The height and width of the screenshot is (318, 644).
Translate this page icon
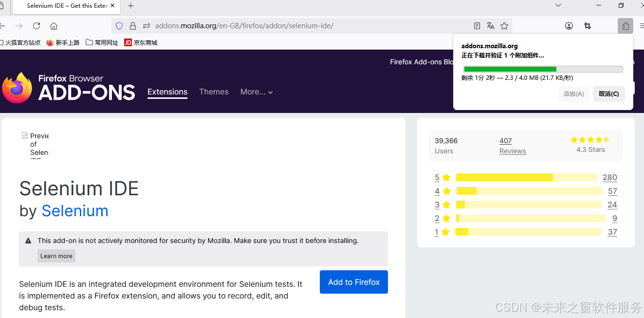click(x=491, y=26)
